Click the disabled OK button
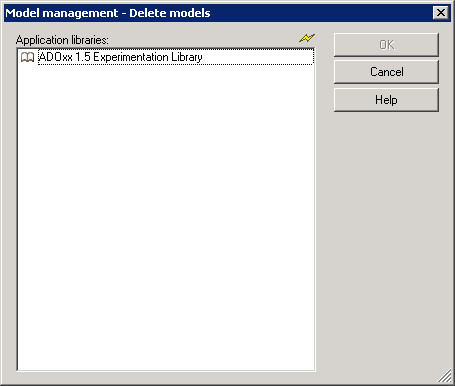The image size is (455, 386). [x=386, y=45]
